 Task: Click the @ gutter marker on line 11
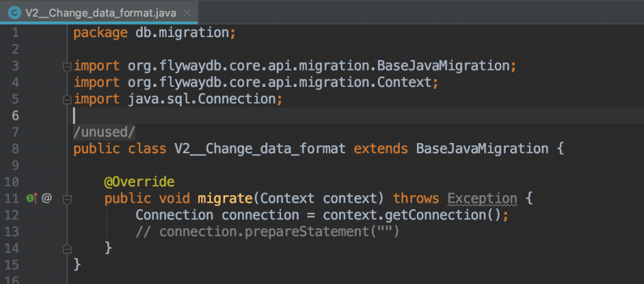click(47, 198)
